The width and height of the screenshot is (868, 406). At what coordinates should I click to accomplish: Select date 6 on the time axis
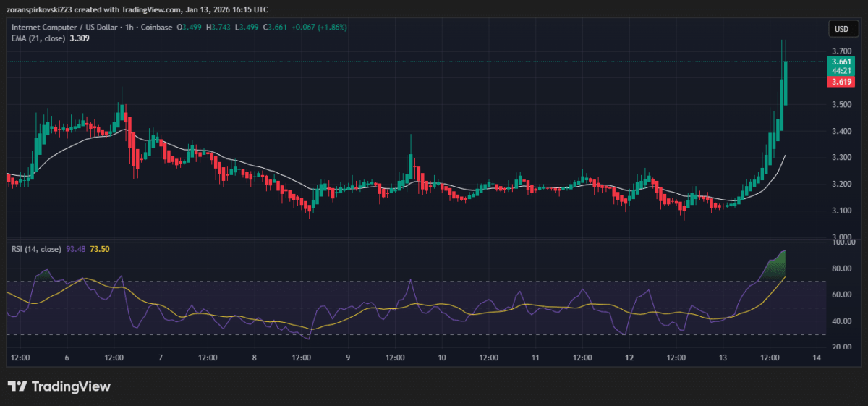pos(67,358)
